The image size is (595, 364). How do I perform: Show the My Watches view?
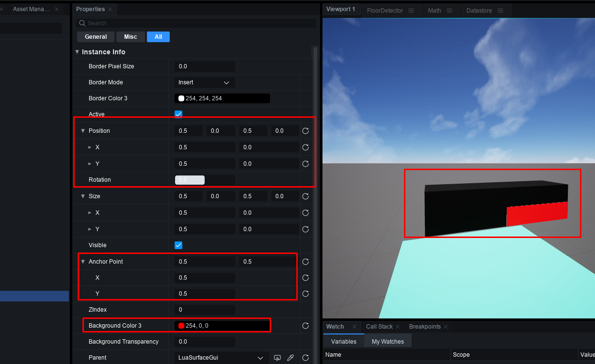[387, 342]
